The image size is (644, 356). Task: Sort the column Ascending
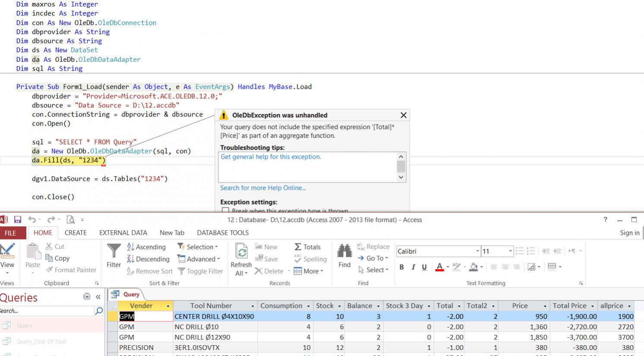pos(146,247)
